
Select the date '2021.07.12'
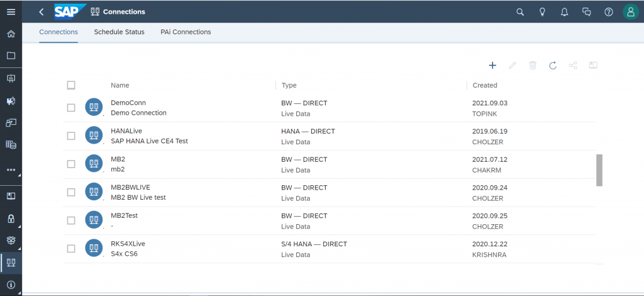pyautogui.click(x=490, y=159)
